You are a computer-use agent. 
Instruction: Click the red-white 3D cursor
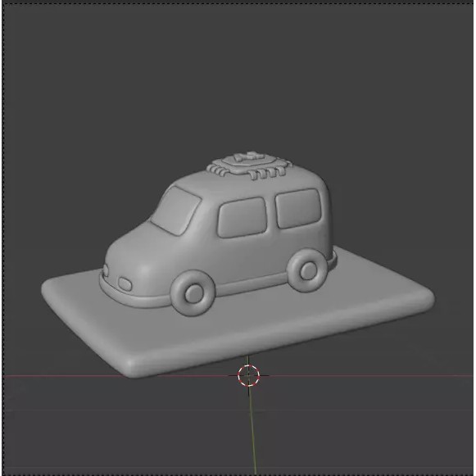click(248, 375)
